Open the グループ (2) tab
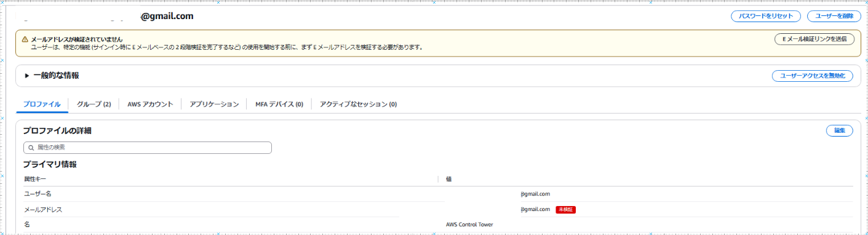868x235 pixels. click(94, 105)
